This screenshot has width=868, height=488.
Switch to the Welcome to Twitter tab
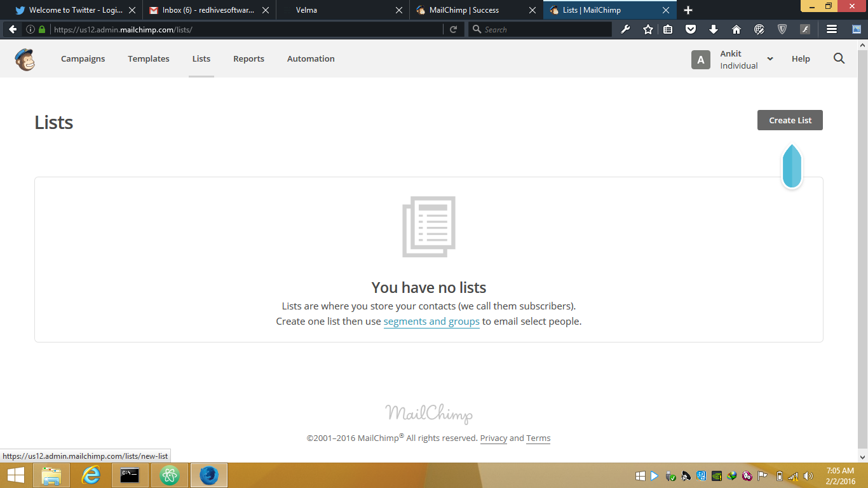click(x=76, y=10)
